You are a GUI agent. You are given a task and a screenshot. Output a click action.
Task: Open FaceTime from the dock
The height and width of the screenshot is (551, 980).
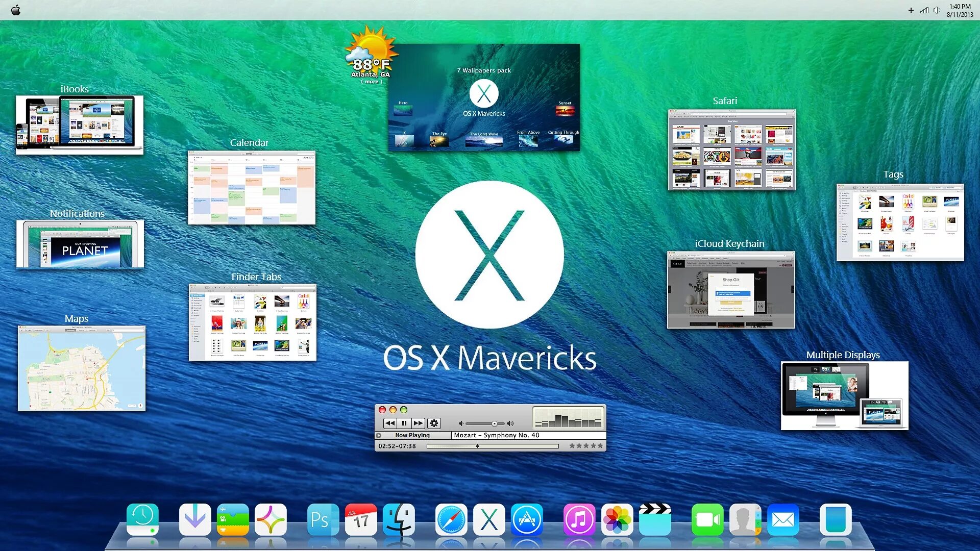[x=707, y=520]
